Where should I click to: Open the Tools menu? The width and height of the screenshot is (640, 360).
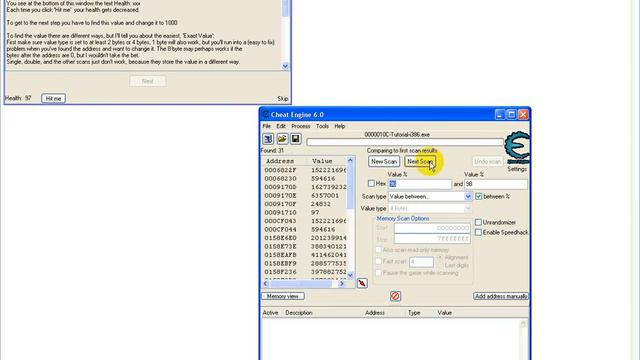point(322,126)
